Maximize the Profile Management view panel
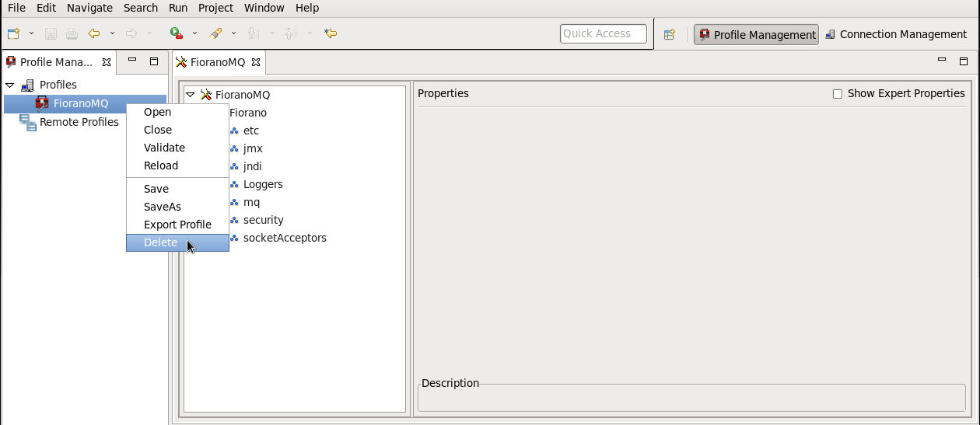Viewport: 980px width, 425px height. [154, 61]
